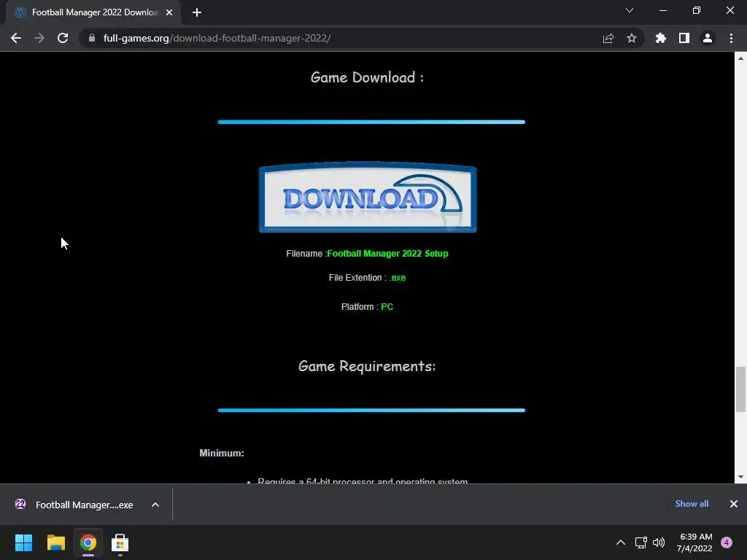Bookmark this page with the star

tap(632, 38)
